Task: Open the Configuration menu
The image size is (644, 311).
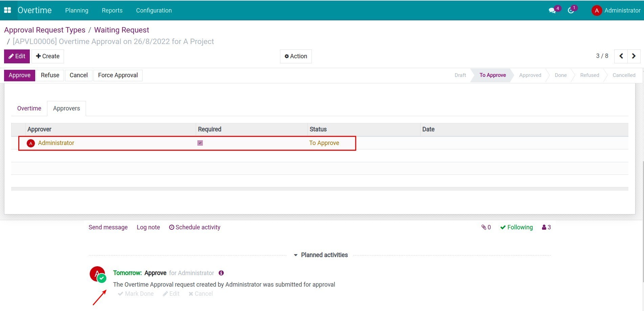Action: pos(154,11)
